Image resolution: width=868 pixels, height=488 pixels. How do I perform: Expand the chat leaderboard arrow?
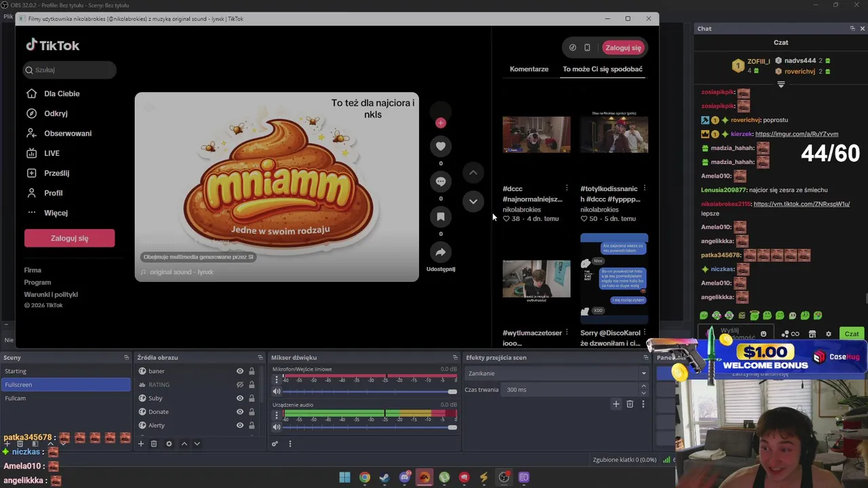(781, 85)
